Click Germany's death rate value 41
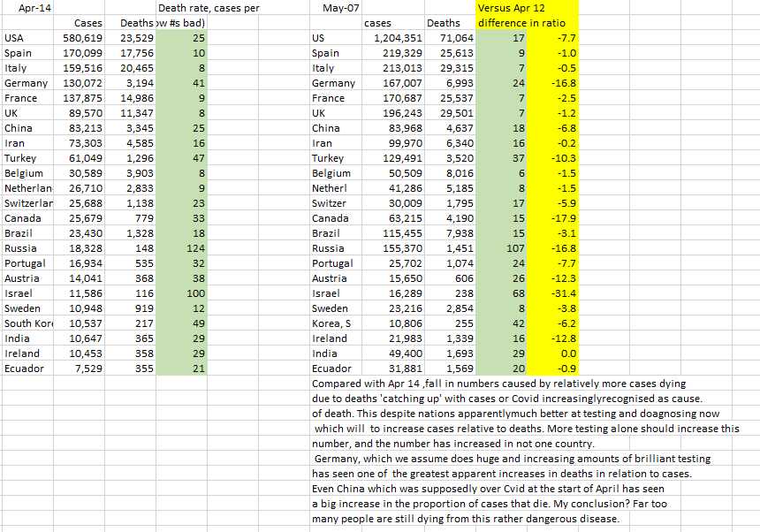 coord(199,83)
